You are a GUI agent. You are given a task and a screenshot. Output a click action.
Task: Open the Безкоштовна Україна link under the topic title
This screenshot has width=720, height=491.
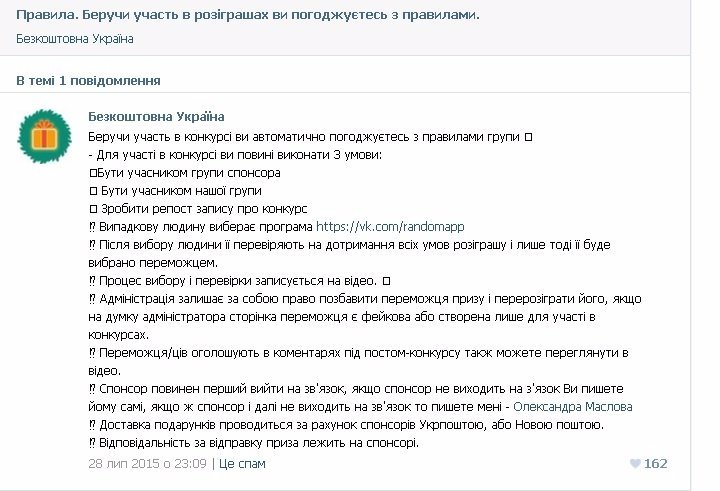click(74, 38)
